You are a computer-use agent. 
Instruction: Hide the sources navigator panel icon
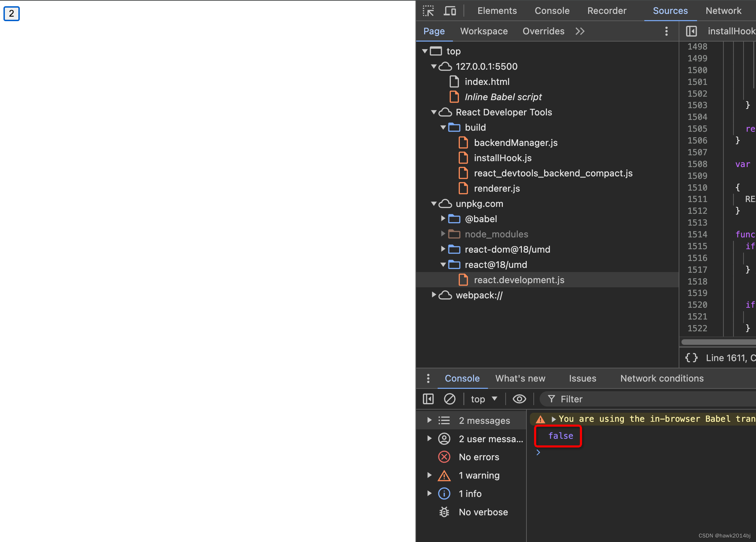691,31
